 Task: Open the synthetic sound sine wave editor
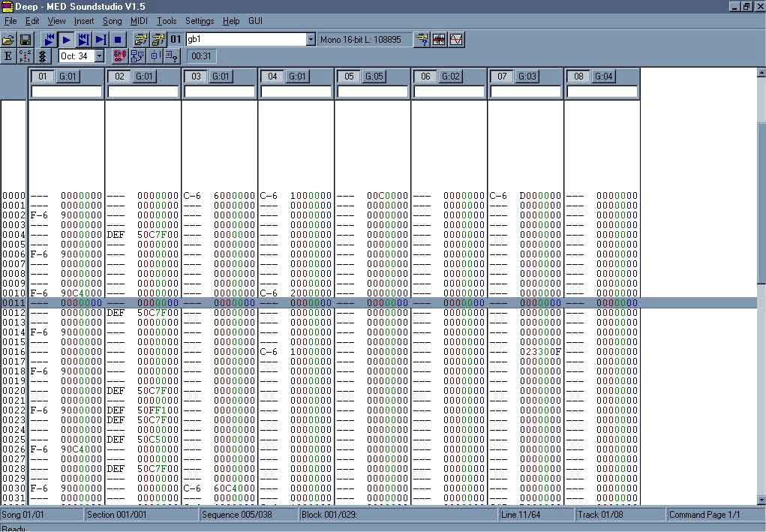tap(456, 40)
